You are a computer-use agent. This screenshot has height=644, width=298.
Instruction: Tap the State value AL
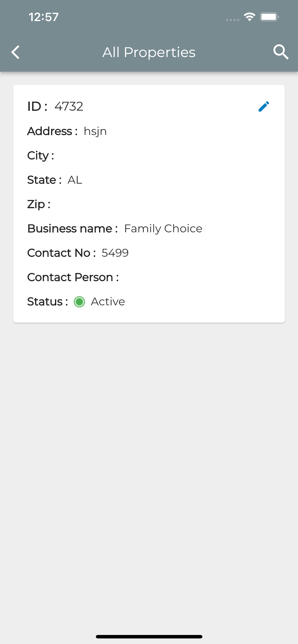tap(75, 180)
